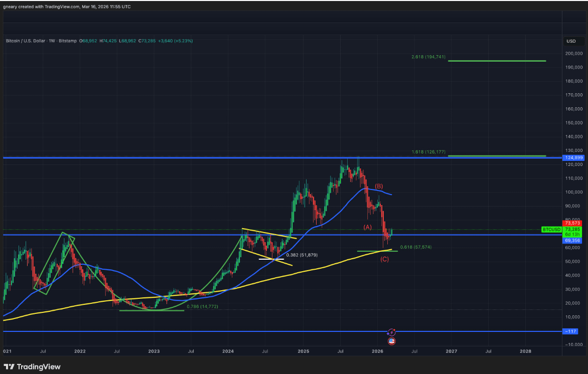Click the blue 69,356 price tag
This screenshot has height=374, width=588.
[572, 241]
